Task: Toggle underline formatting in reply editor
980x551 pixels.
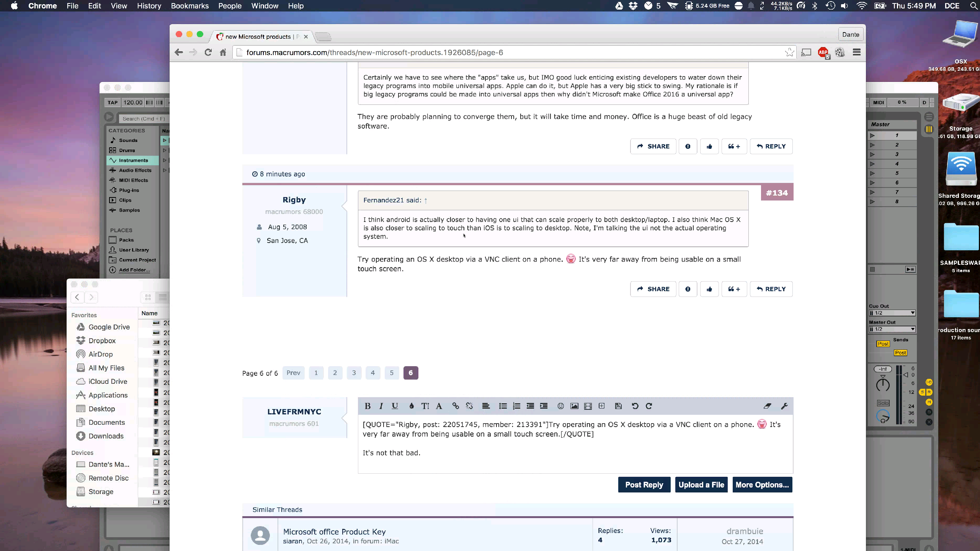Action: 395,406
